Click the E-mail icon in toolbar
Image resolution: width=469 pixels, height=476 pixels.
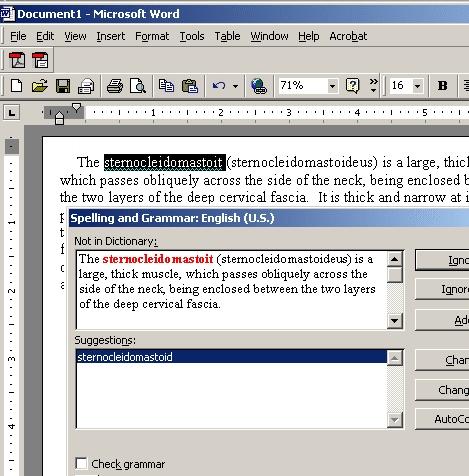click(86, 86)
